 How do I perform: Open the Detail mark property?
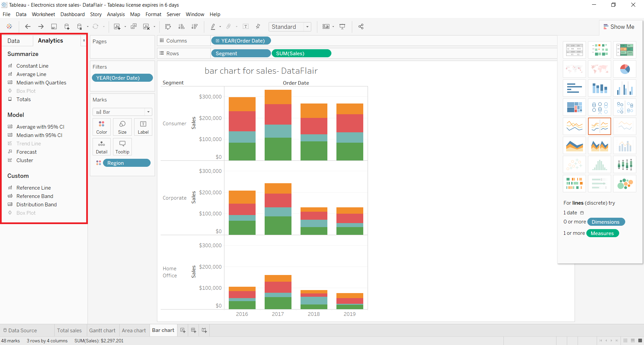(102, 147)
